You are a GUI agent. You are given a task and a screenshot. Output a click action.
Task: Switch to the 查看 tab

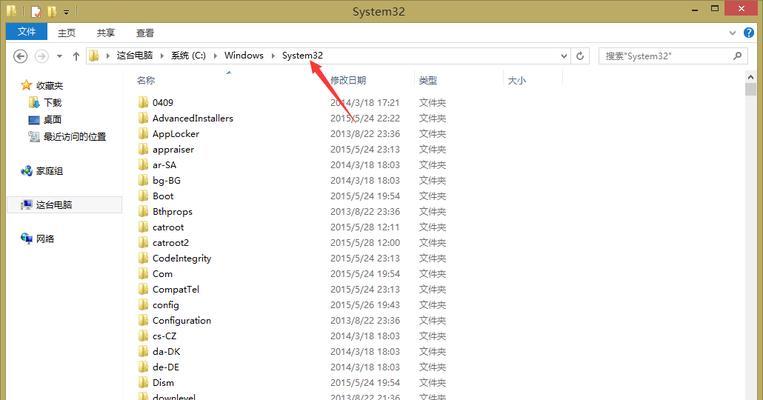pyautogui.click(x=145, y=33)
